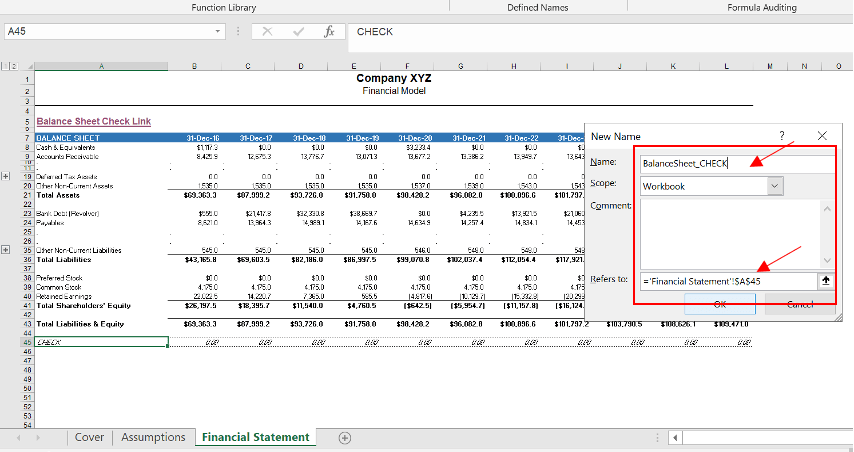Click comment box scroll up arrow
Viewport: 854px width, 452px height.
(x=827, y=209)
